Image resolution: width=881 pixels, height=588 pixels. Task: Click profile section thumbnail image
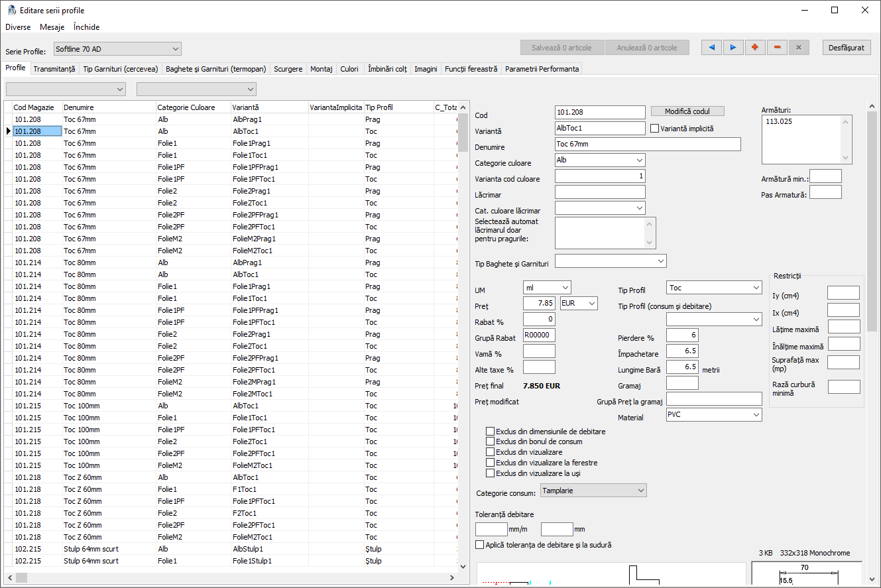(807, 573)
